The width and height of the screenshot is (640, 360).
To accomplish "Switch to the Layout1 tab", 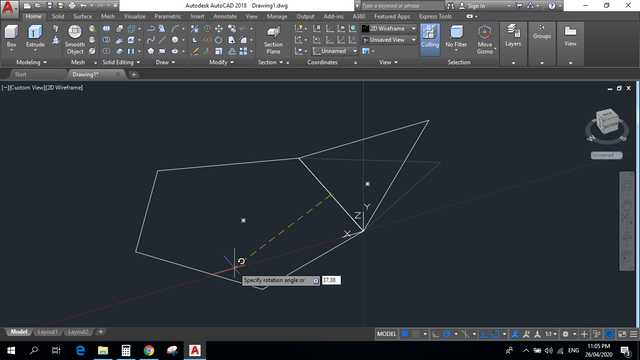I will [47, 332].
